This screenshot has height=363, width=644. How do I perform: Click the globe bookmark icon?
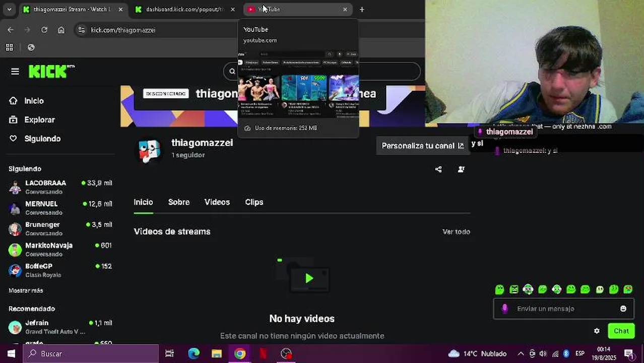click(31, 47)
